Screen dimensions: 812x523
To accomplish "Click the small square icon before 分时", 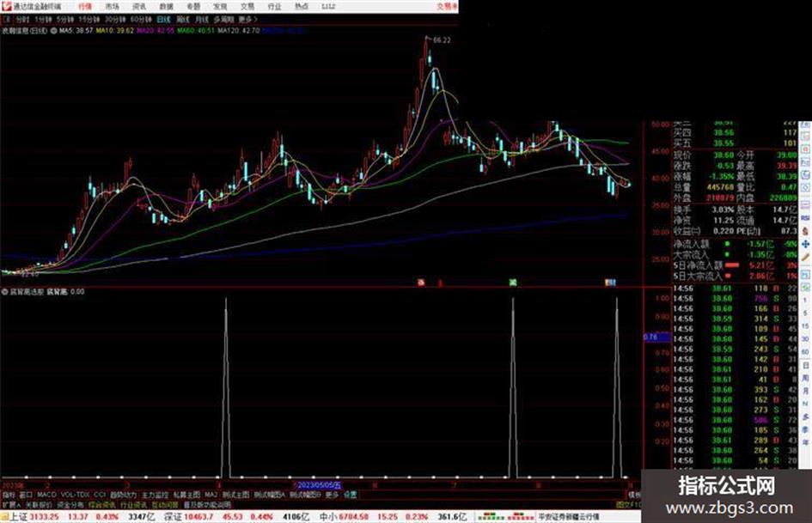I will [7, 19].
